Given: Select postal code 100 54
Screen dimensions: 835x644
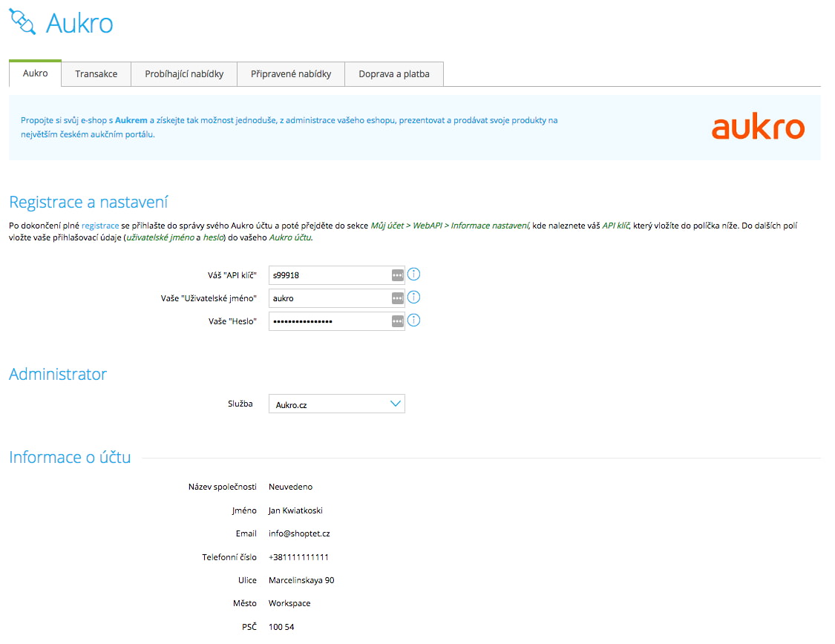Looking at the screenshot, I should pyautogui.click(x=281, y=627).
